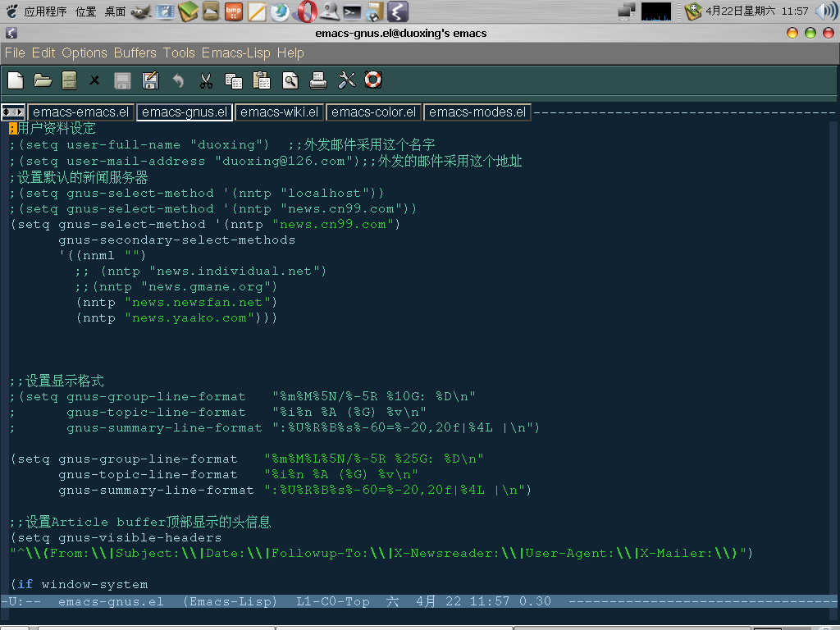Open the package installer box icon
840x630 pixels.
click(374, 11)
